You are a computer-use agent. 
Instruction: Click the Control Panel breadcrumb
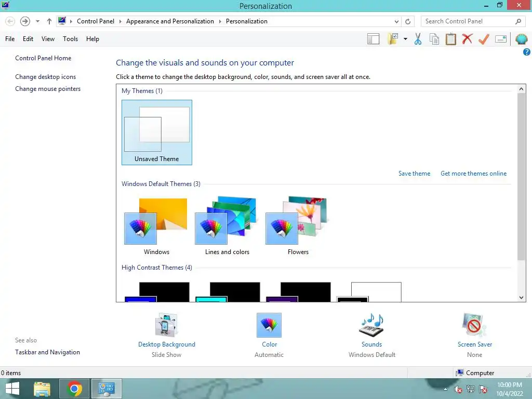pyautogui.click(x=96, y=21)
